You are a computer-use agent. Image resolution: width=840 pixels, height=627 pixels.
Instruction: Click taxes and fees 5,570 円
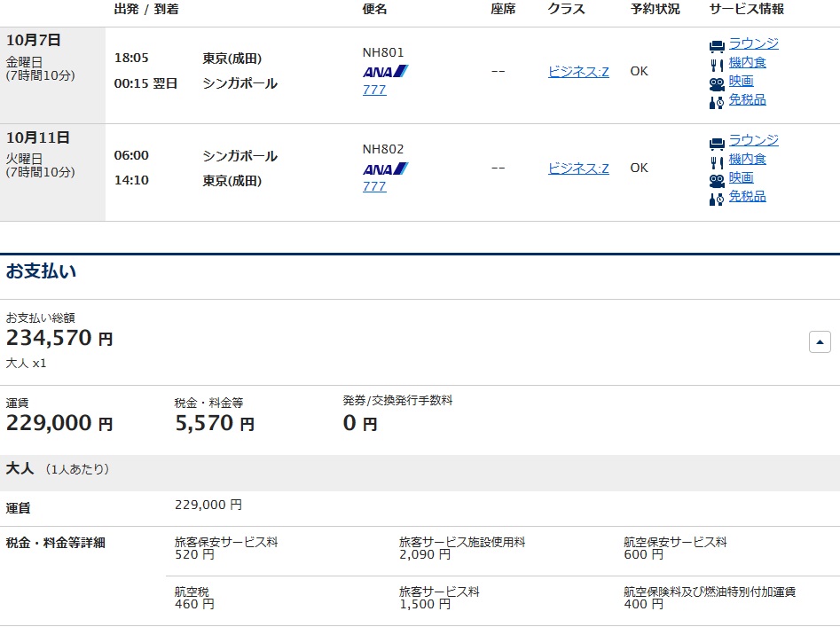coord(215,423)
